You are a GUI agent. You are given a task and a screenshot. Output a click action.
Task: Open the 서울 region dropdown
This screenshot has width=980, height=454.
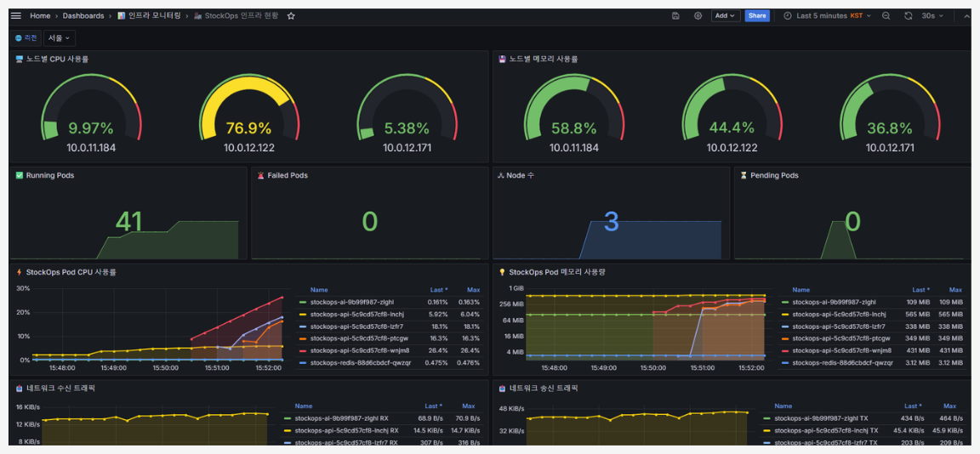[x=60, y=38]
